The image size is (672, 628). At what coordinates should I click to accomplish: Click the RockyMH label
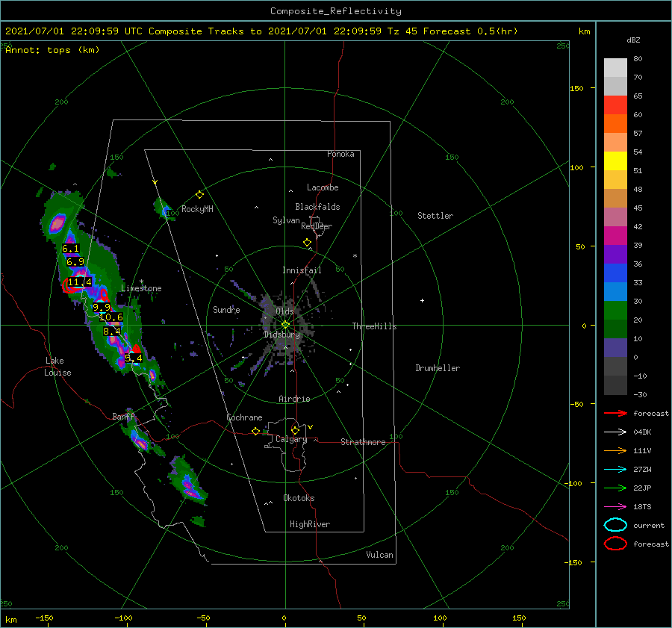click(197, 209)
